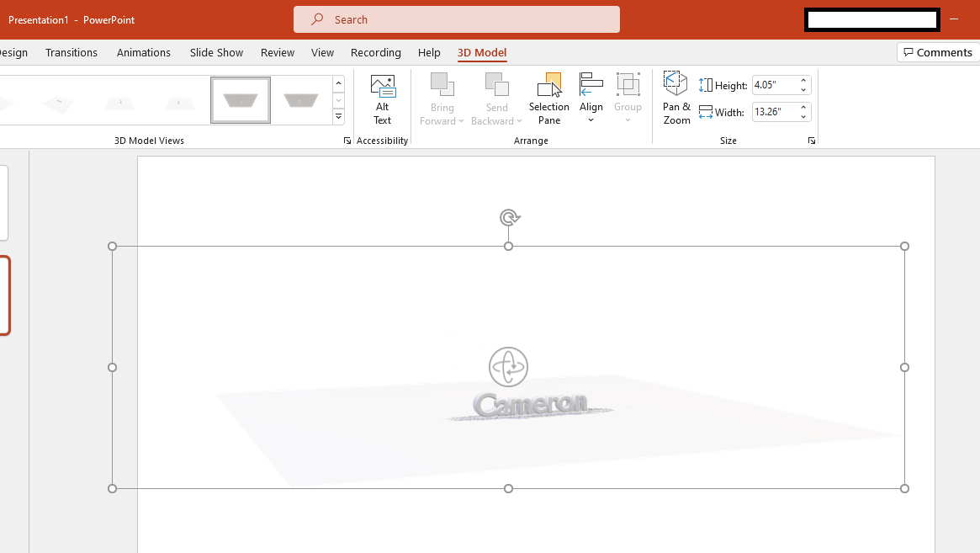Activate Pan & Zoom tool
The image size is (980, 553).
(x=676, y=98)
